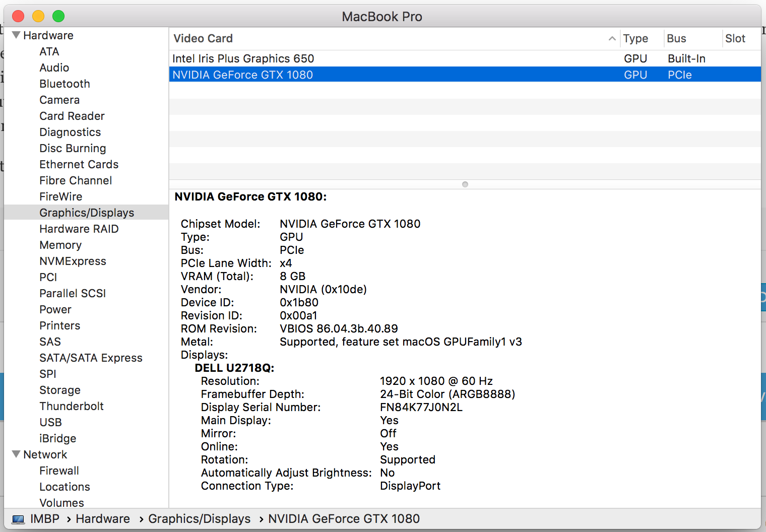Image resolution: width=766 pixels, height=532 pixels.
Task: Open Printers information
Action: pos(60,325)
